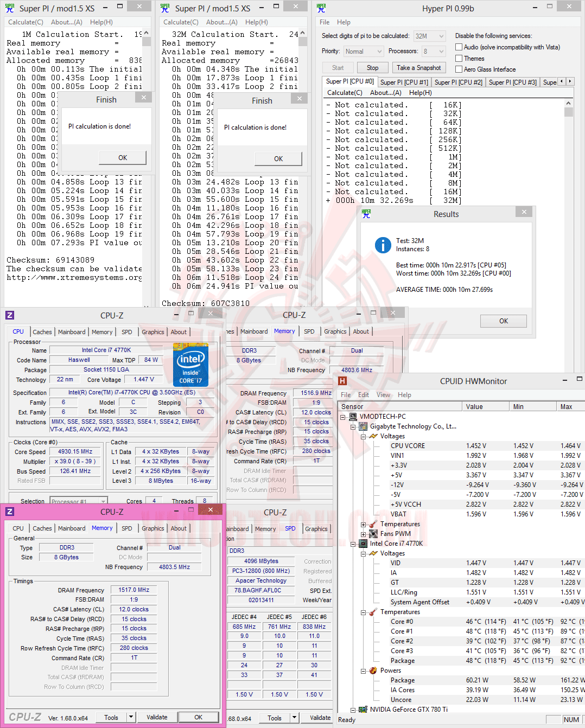
Task: Click the tab scroll right arrow in Hyper PI
Action: (570, 81)
